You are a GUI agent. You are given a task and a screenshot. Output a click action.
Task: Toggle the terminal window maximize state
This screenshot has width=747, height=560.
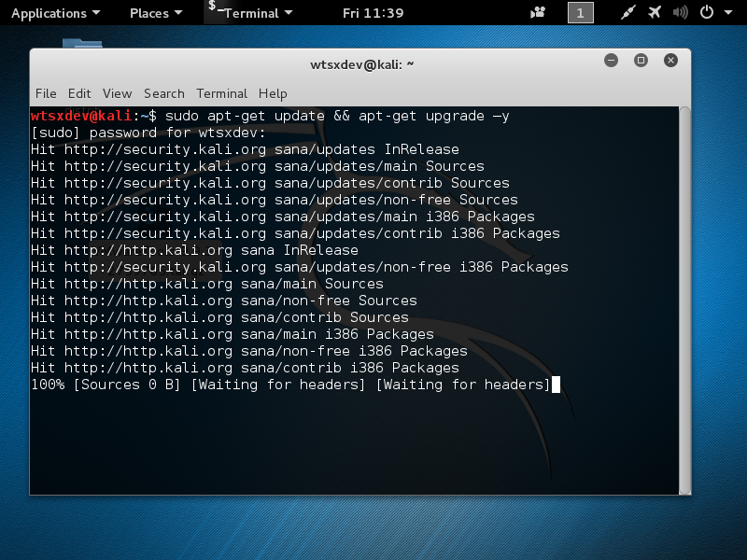click(641, 60)
